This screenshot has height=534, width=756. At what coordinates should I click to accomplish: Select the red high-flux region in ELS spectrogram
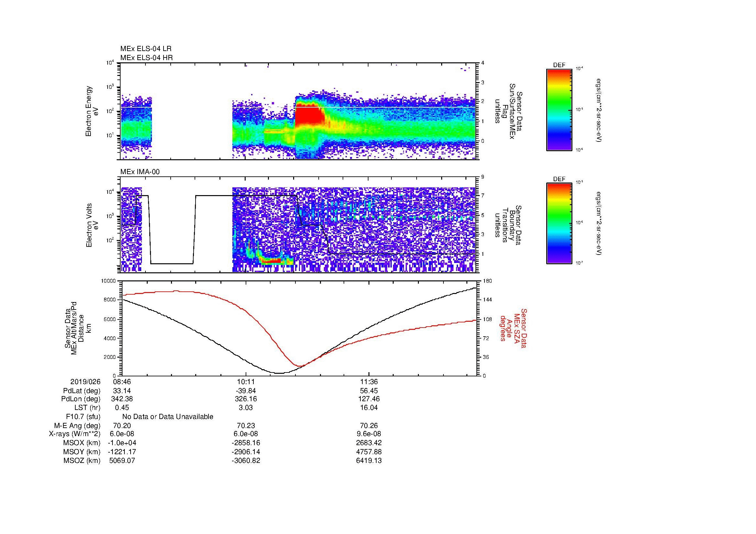tap(309, 114)
